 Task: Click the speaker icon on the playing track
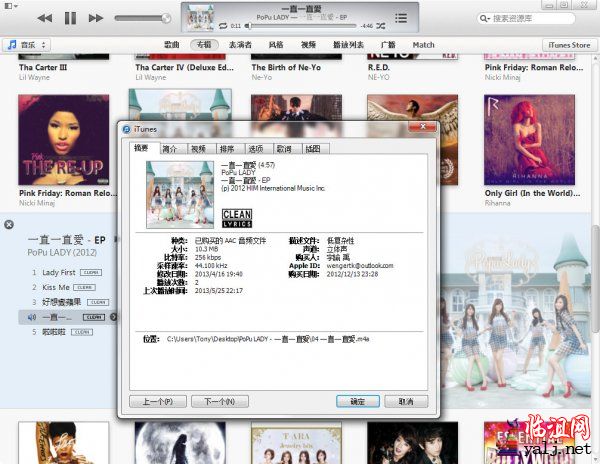[x=32, y=317]
